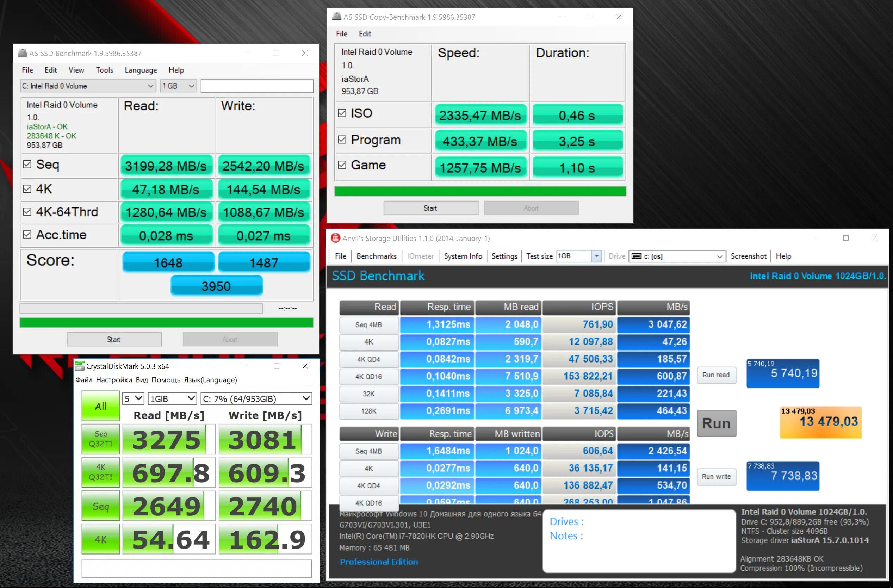
Task: Click the AS SSD Benchmark title bar icon
Action: (23, 53)
